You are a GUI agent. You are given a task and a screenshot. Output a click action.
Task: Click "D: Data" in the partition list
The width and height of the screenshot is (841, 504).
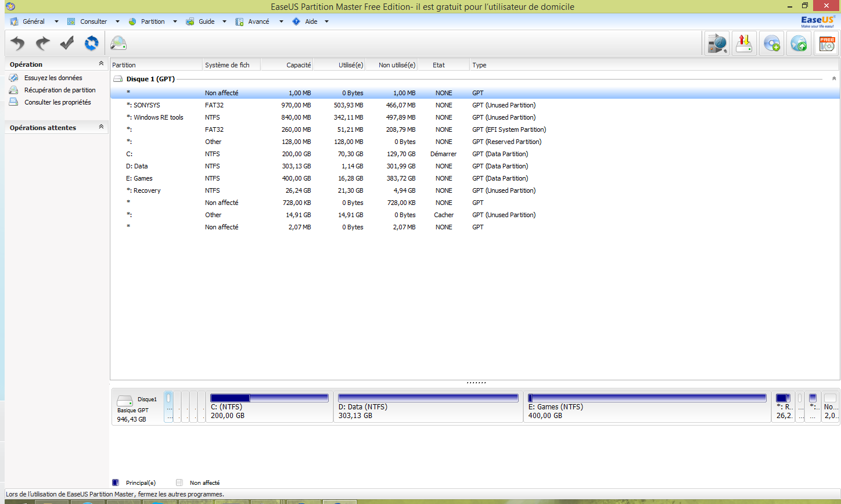137,166
